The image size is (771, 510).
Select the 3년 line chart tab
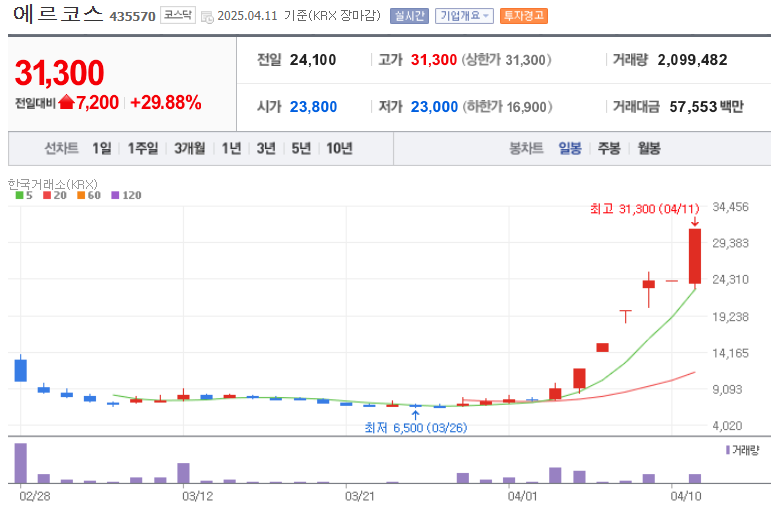(266, 148)
